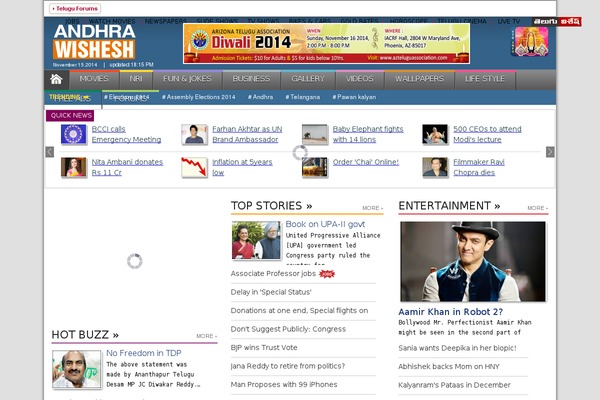600x400 pixels.
Task: Read Inflation at 5years low
Action: (x=242, y=167)
